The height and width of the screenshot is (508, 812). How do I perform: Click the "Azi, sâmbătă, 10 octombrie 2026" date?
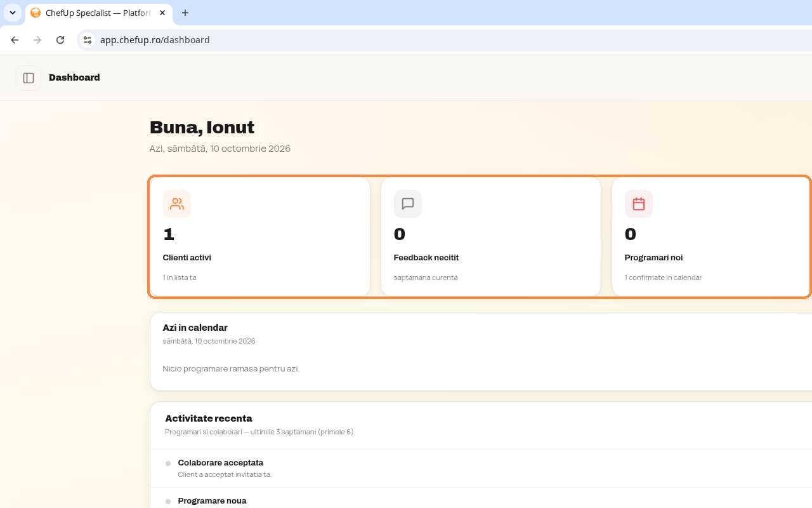click(220, 149)
